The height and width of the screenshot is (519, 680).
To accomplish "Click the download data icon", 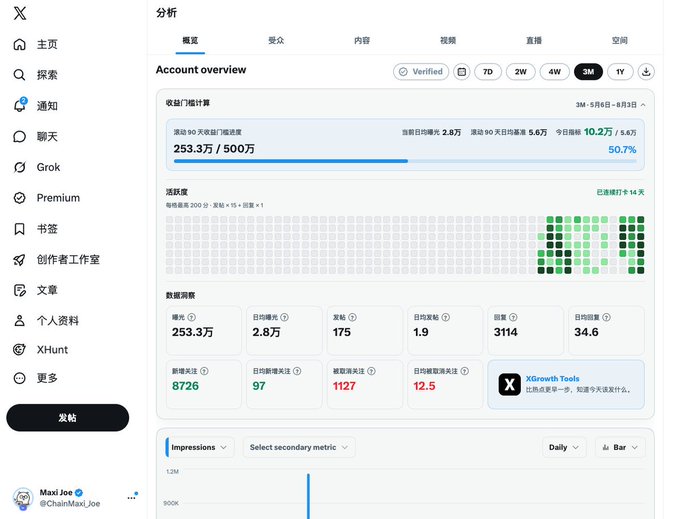I will tap(646, 72).
